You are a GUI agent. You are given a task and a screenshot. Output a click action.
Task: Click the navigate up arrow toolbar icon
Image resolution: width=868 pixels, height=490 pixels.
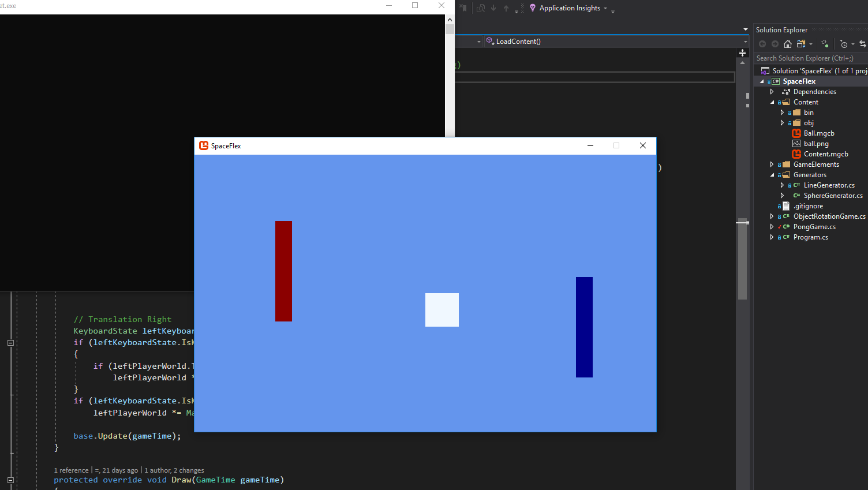point(506,8)
